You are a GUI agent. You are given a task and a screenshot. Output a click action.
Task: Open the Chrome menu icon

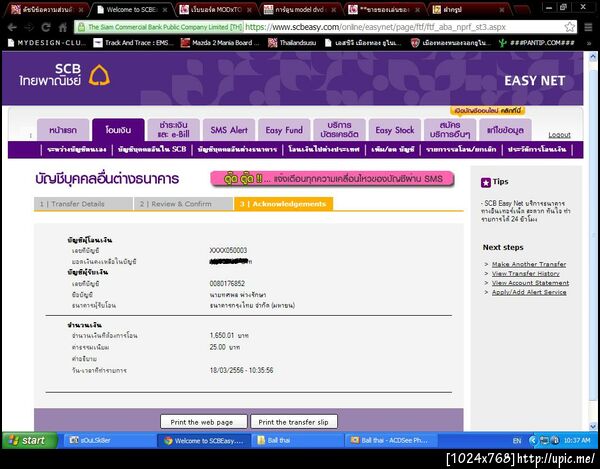(x=589, y=27)
